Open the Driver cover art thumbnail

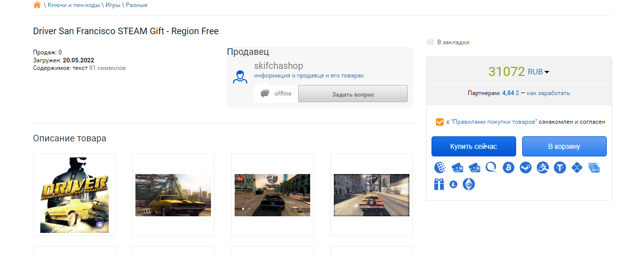pos(75,195)
